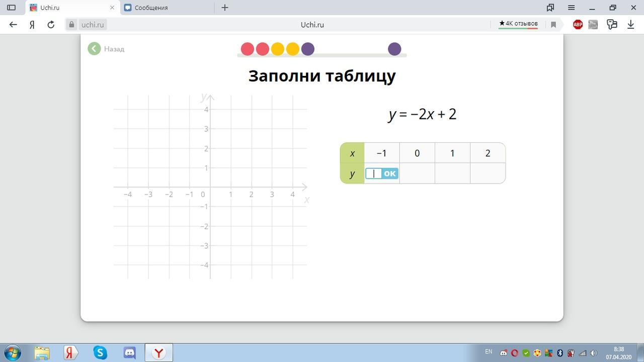Select the empty y cell under 2

click(x=488, y=173)
